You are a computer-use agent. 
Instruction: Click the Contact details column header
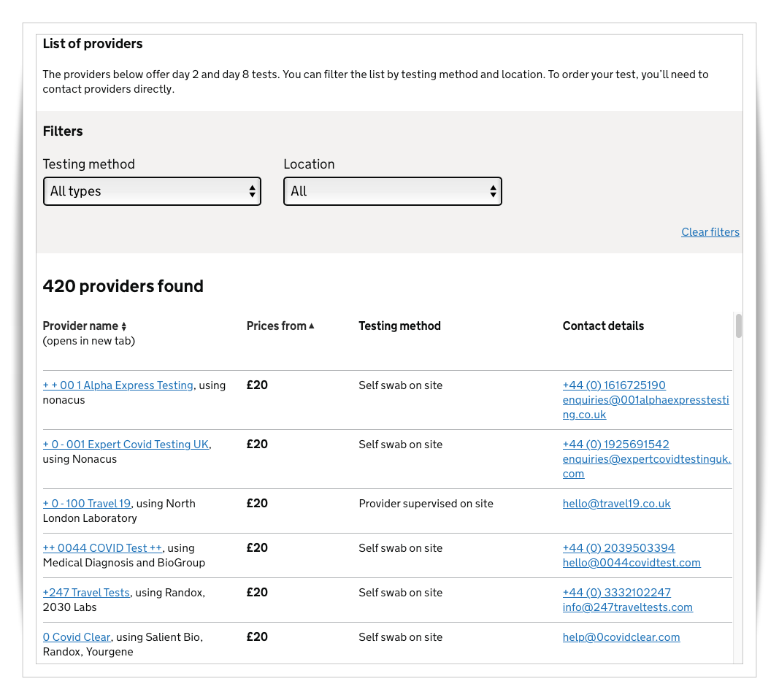[x=603, y=326]
